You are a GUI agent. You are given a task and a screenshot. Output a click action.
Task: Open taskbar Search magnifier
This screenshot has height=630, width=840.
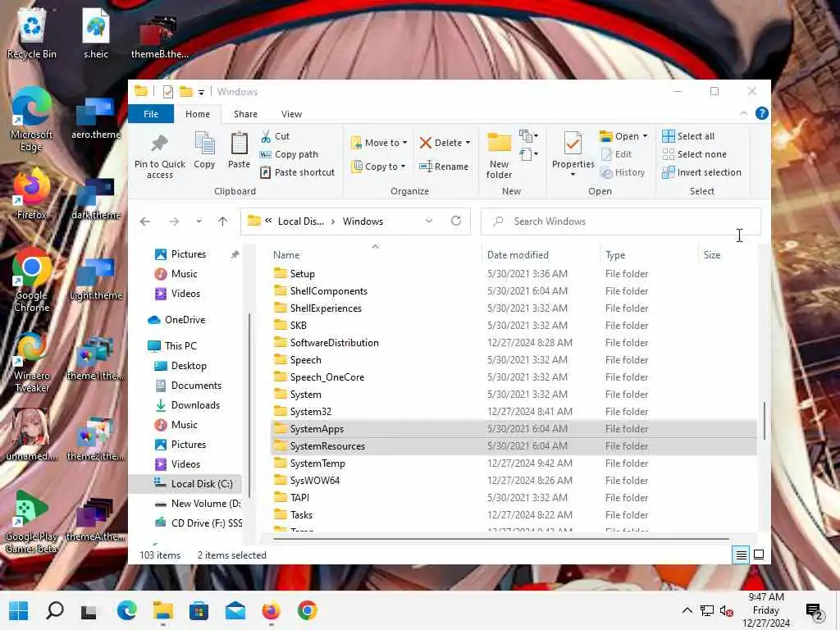[x=55, y=610]
